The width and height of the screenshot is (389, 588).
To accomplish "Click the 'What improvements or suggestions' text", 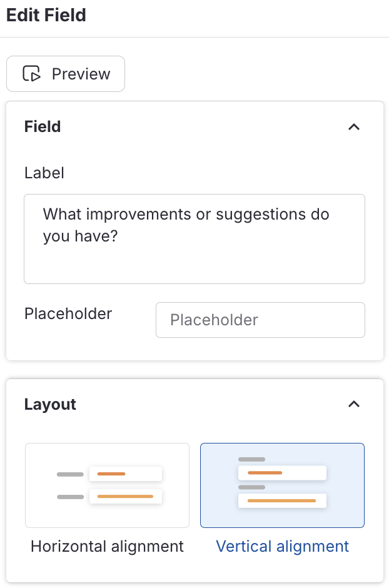I will pyautogui.click(x=186, y=215).
